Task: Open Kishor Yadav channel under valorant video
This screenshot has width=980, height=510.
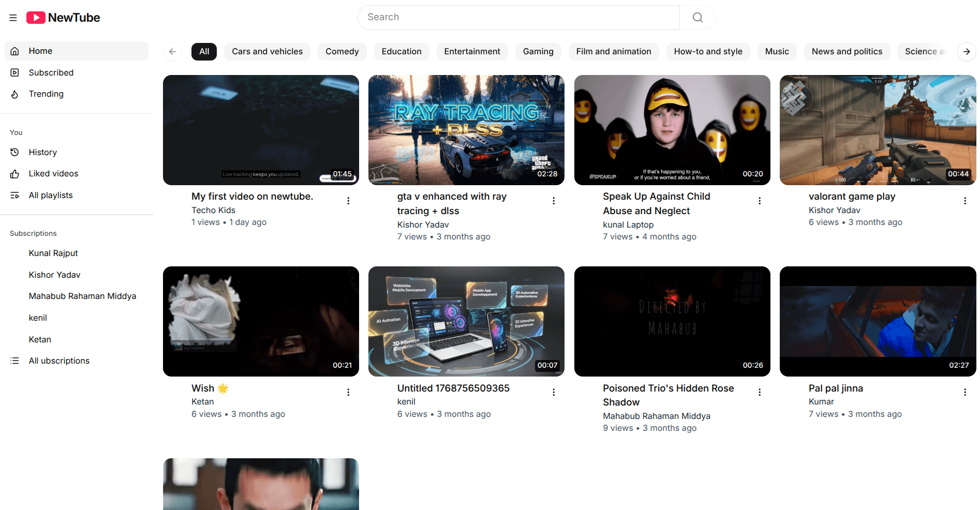Action: 834,210
